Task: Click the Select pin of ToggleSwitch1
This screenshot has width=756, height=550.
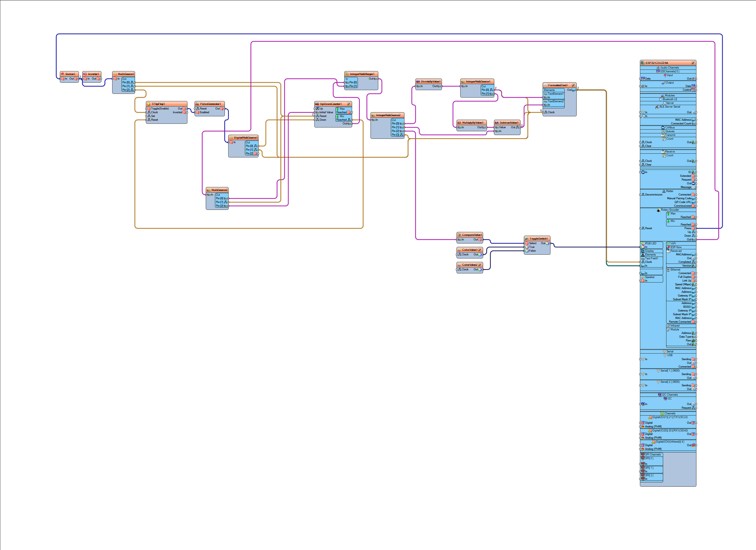Action: click(524, 243)
